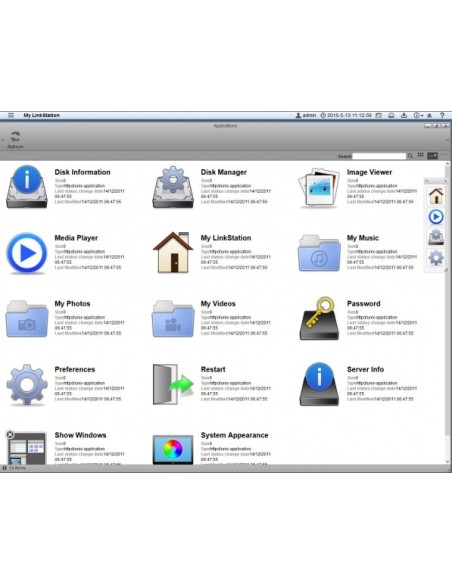Click the search magnifier button
The image size is (452, 584).
[x=410, y=156]
